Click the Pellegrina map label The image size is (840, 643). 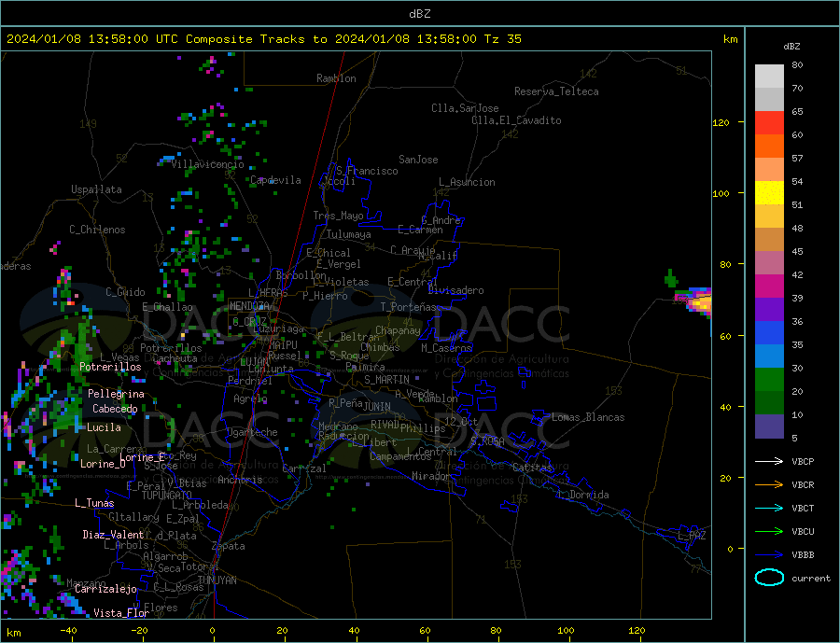pyautogui.click(x=116, y=395)
